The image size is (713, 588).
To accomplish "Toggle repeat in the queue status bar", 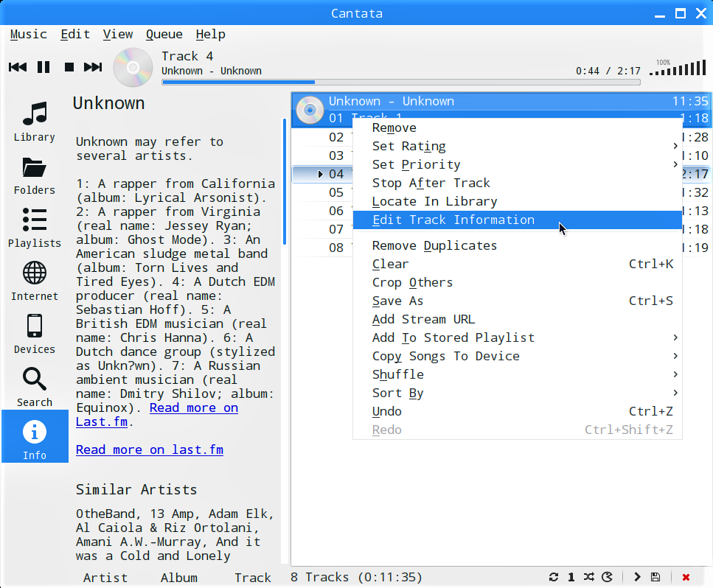I will 554,577.
